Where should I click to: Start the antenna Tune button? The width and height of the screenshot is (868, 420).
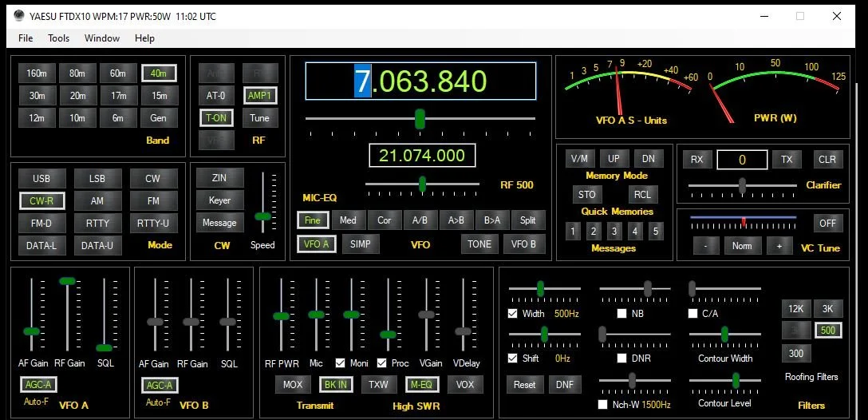pos(259,117)
